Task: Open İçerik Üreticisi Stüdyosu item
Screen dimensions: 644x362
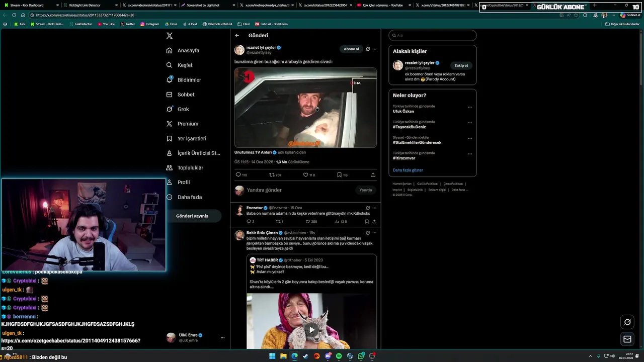Action: 193,153
